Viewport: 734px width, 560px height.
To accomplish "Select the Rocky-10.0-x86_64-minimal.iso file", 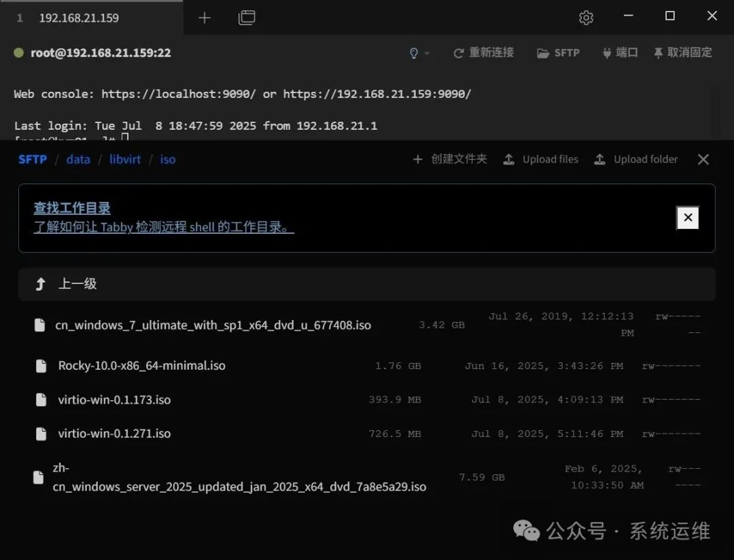I will coord(141,366).
